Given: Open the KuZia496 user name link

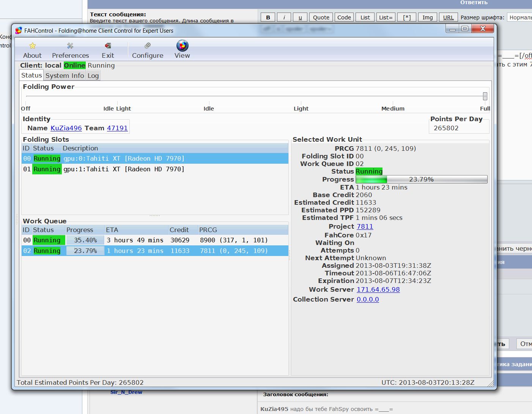Looking at the screenshot, I should click(66, 128).
